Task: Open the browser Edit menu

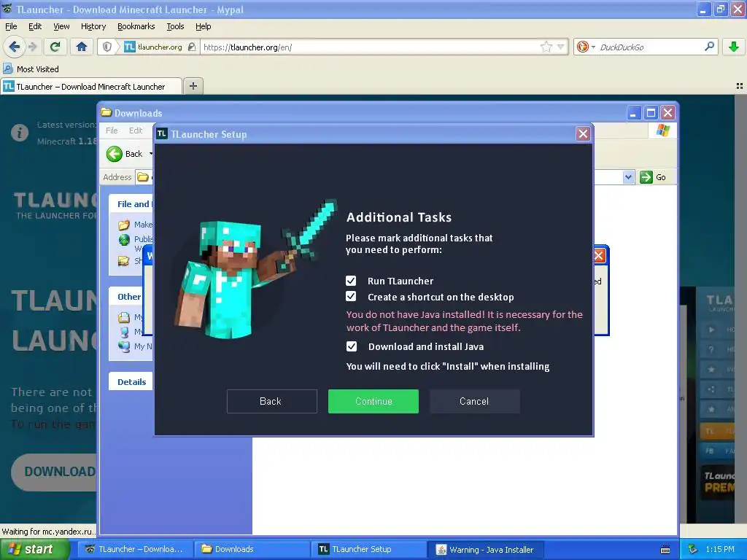Action: [35, 26]
